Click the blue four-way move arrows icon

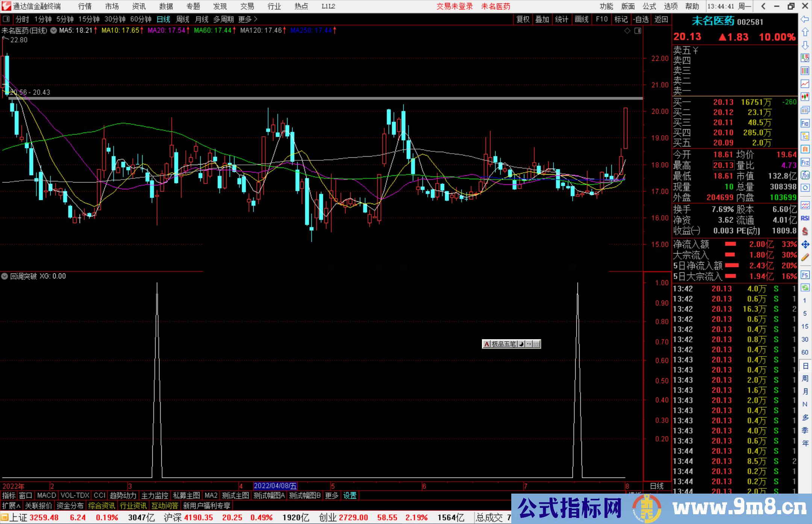pos(805,245)
